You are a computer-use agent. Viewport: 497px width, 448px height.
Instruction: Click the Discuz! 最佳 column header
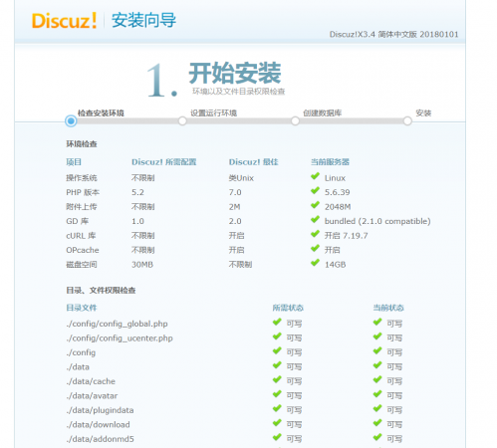(x=253, y=162)
